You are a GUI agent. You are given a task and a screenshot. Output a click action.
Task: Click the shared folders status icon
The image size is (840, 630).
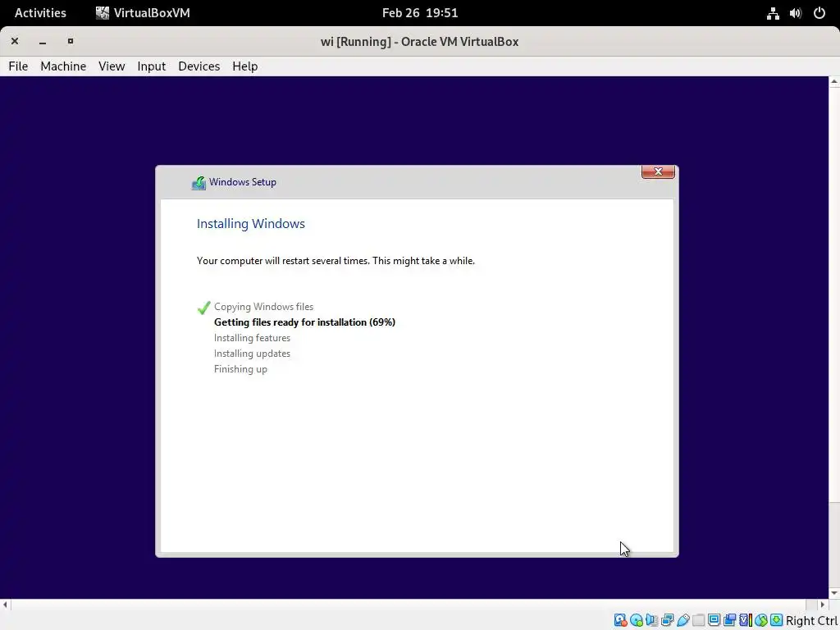click(698, 620)
